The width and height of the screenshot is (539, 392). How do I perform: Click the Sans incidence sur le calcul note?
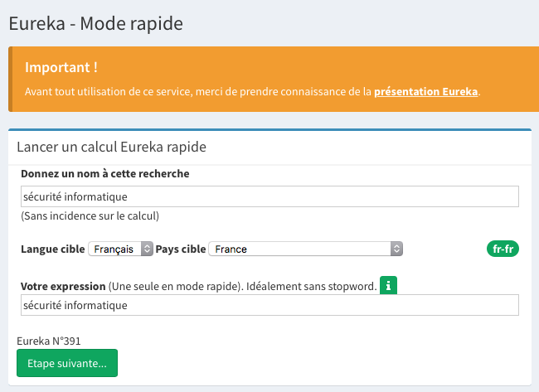(x=90, y=216)
